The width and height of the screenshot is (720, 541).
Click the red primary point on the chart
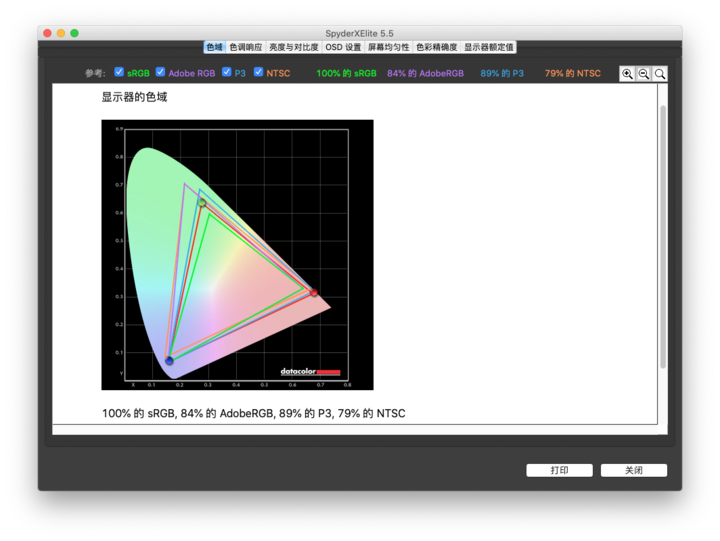(314, 292)
